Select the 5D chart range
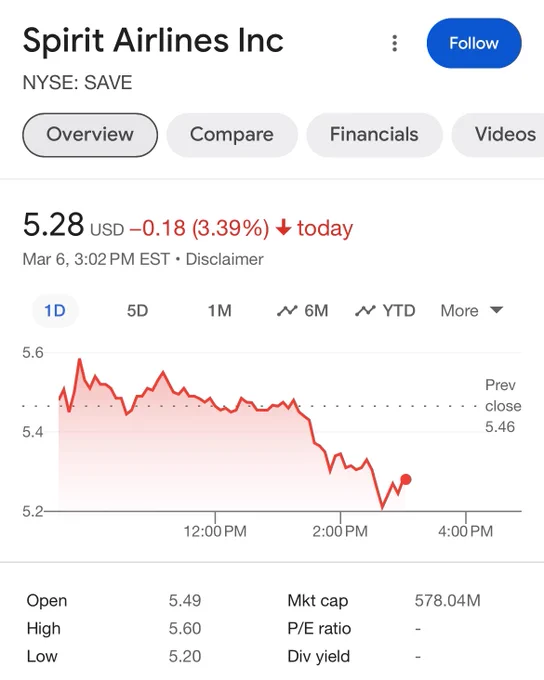 [138, 311]
